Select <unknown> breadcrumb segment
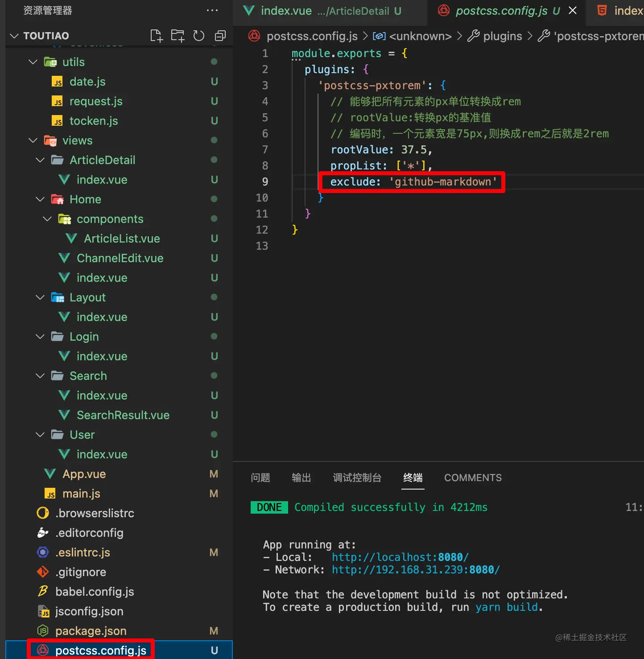The image size is (644, 659). coord(421,36)
